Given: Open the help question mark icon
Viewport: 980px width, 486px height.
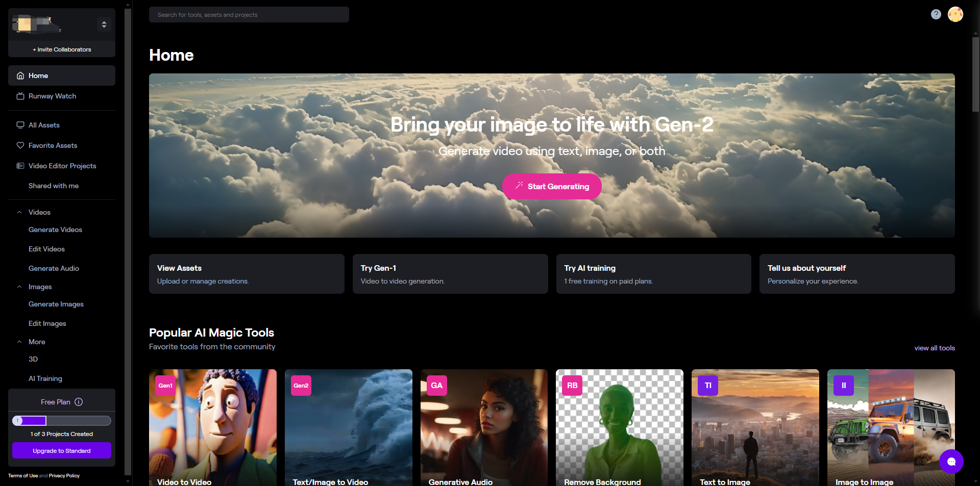Looking at the screenshot, I should point(936,14).
